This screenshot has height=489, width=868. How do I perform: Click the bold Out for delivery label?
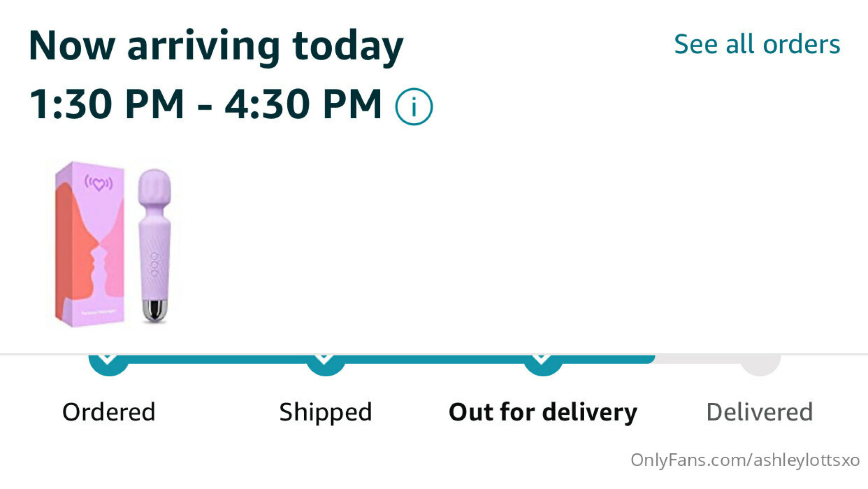tap(543, 412)
